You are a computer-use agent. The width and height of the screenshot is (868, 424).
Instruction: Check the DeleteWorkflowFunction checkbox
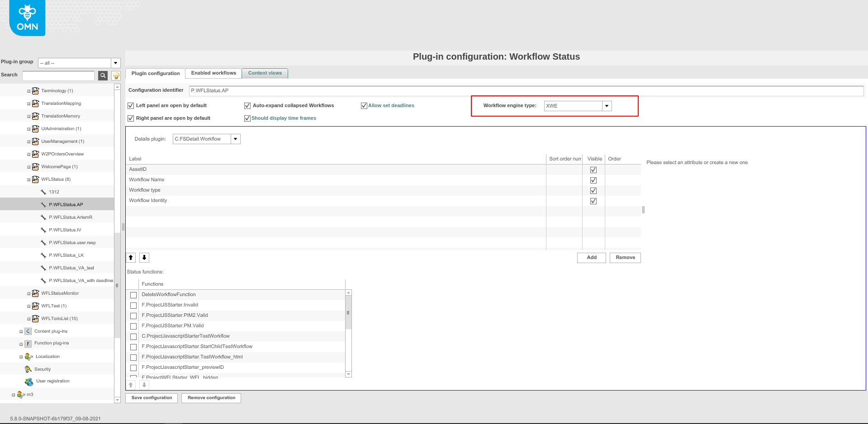coord(133,295)
